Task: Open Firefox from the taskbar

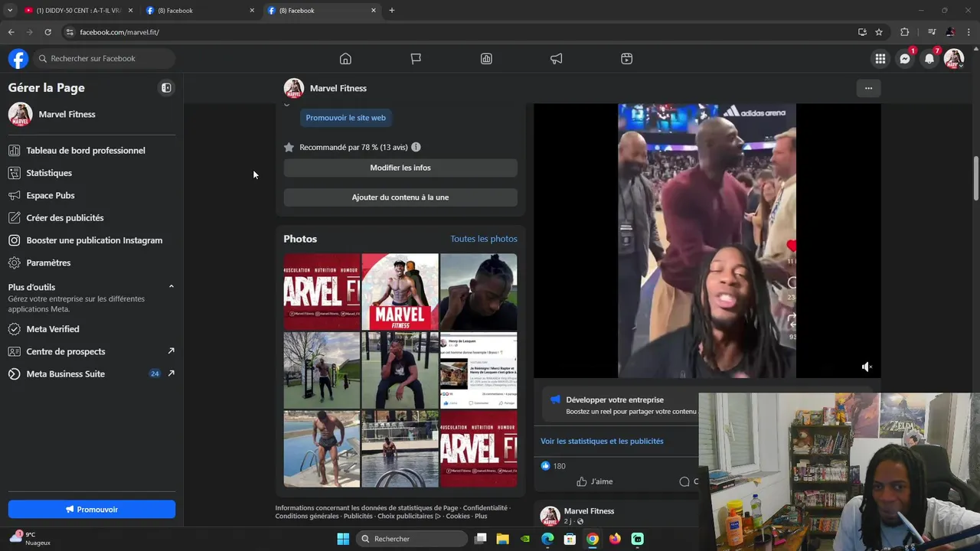Action: 615,539
